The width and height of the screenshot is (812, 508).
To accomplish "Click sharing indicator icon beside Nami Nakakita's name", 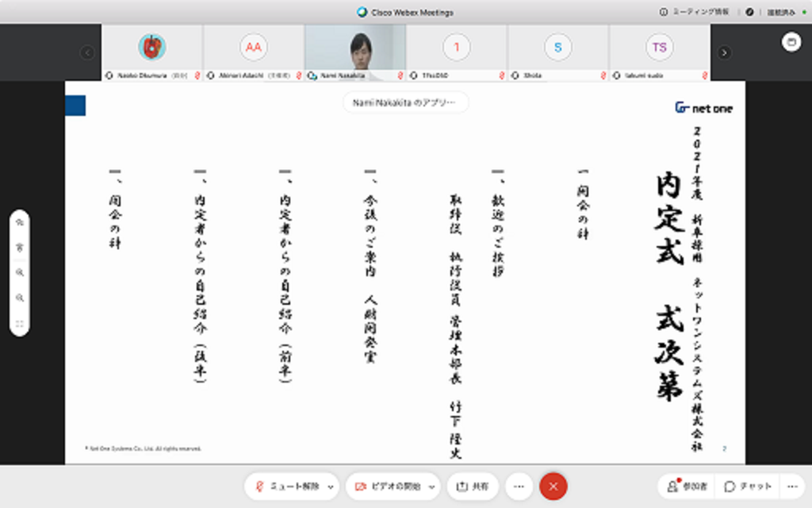I will click(312, 75).
